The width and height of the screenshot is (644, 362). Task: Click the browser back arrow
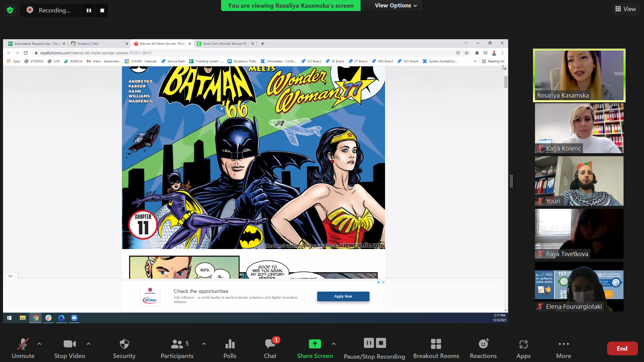click(x=9, y=53)
